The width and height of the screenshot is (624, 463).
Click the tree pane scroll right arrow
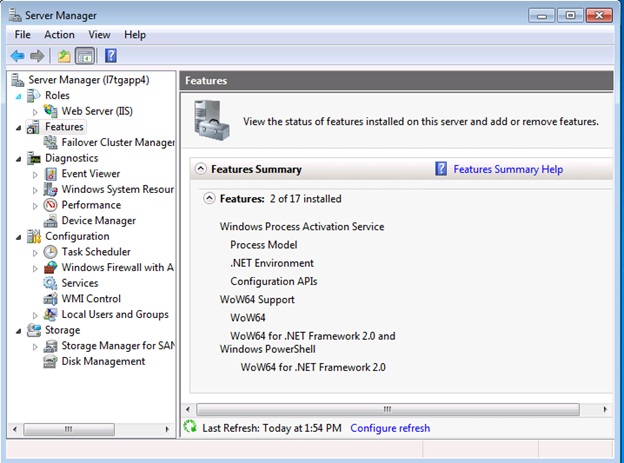pyautogui.click(x=167, y=429)
